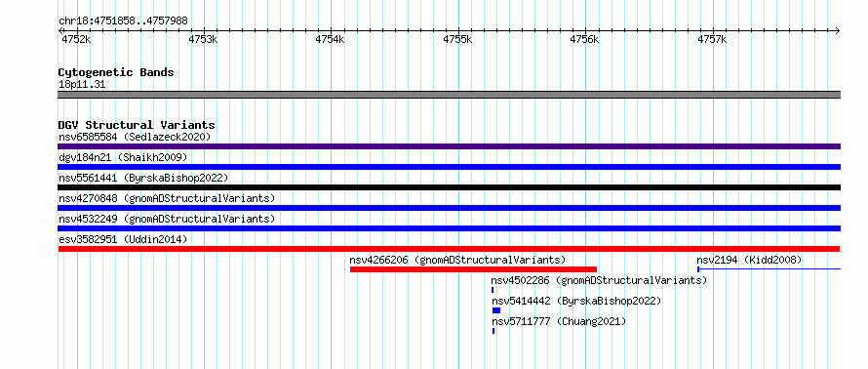Open the nsv4270848 gnomAD variant label
The height and width of the screenshot is (369, 868).
pos(167,198)
